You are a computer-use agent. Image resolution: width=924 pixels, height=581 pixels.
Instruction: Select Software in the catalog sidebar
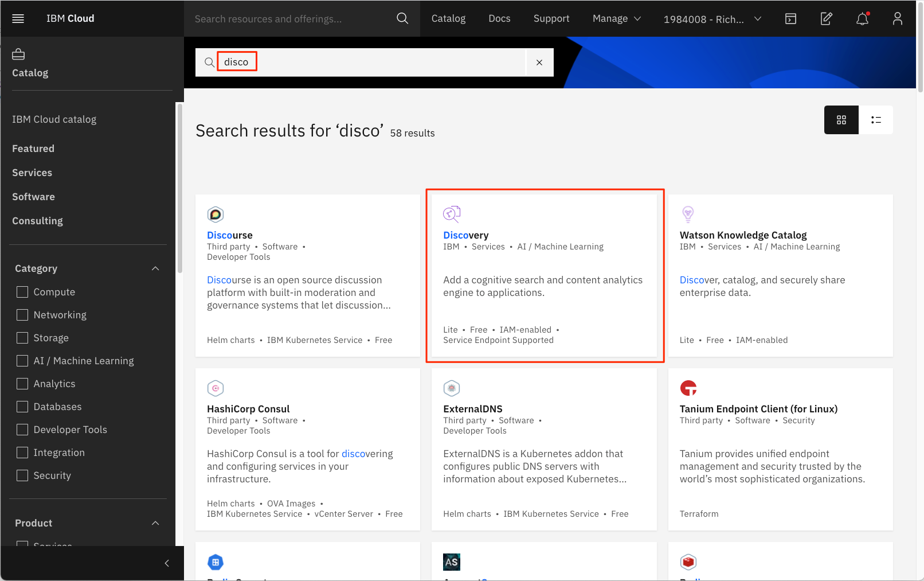click(x=33, y=197)
